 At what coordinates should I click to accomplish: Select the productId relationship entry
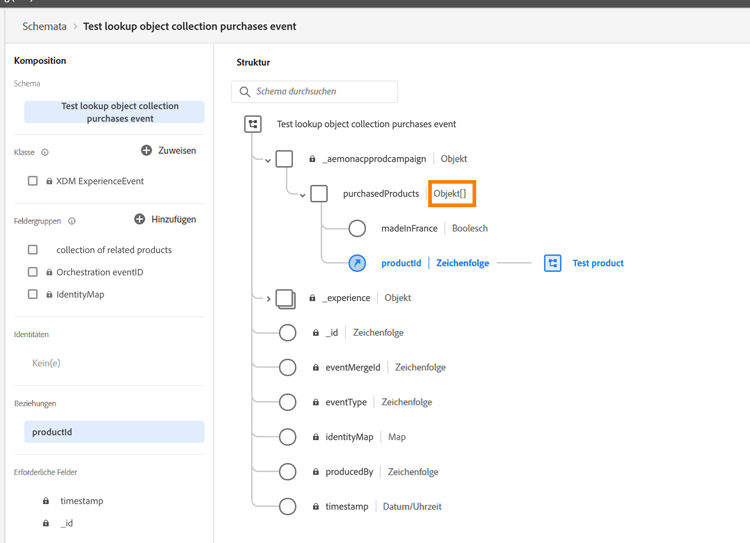[114, 432]
